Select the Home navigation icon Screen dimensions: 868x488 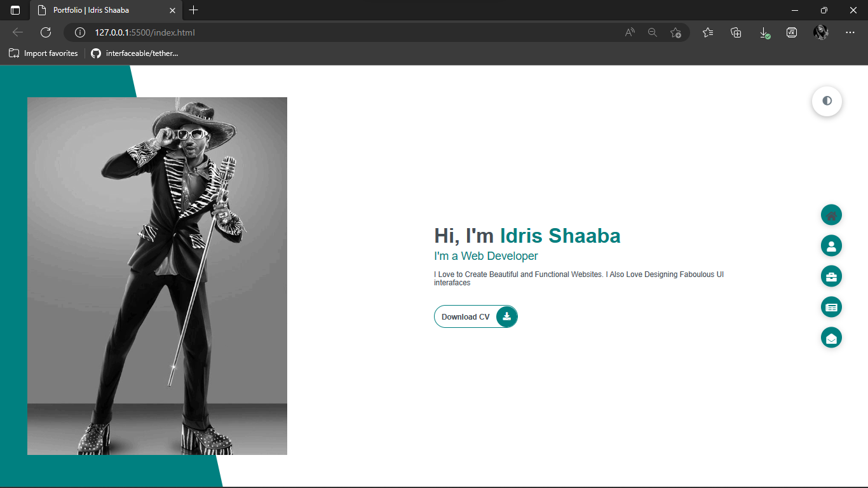click(831, 215)
